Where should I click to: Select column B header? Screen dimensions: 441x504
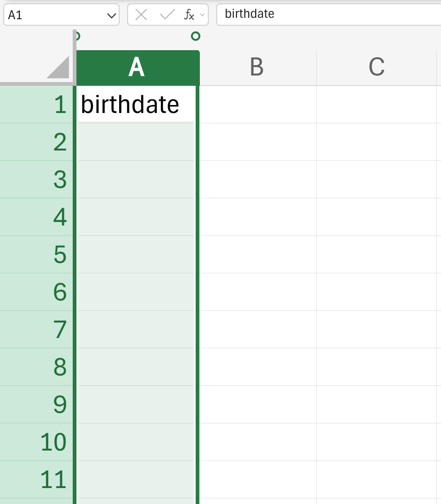[x=258, y=68]
